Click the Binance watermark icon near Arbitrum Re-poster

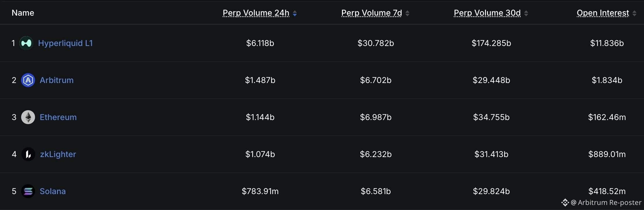coord(565,202)
